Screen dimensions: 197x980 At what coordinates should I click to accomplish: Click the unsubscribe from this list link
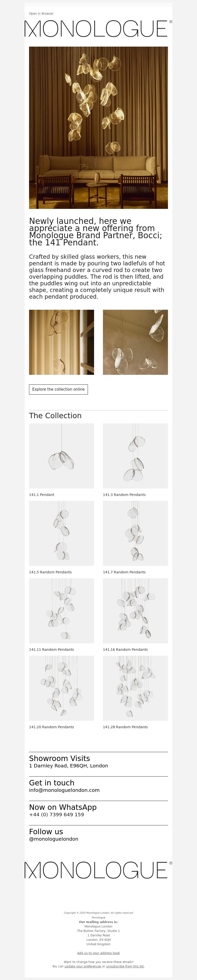125,966
